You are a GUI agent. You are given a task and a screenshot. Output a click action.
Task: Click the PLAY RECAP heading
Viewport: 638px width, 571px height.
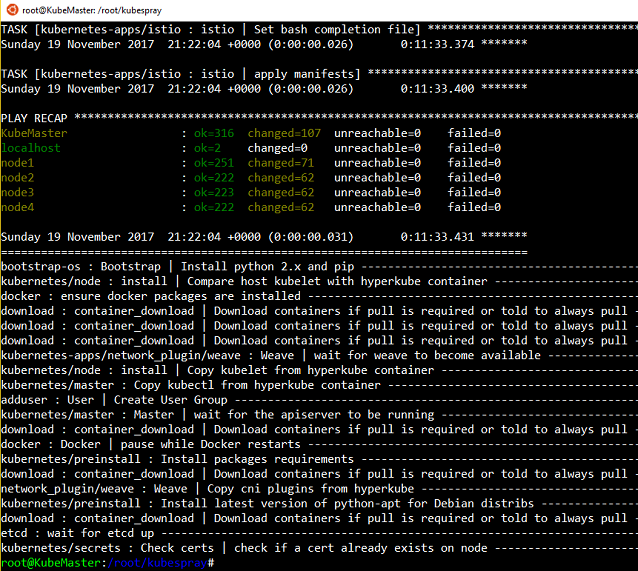(34, 118)
